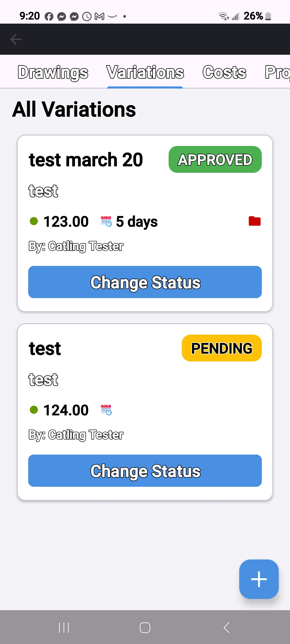Tap the calendar icon beside 5 days

pos(106,221)
